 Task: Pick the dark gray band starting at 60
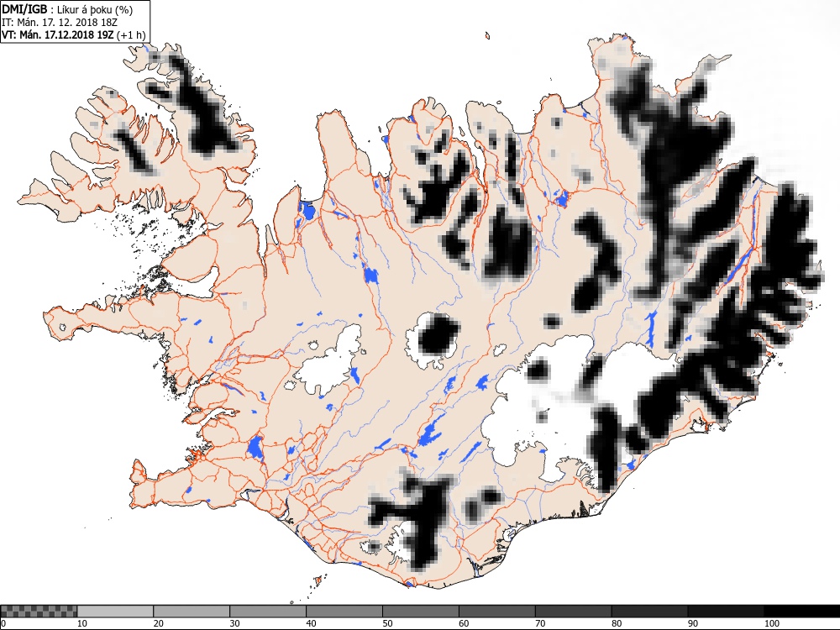(x=496, y=612)
